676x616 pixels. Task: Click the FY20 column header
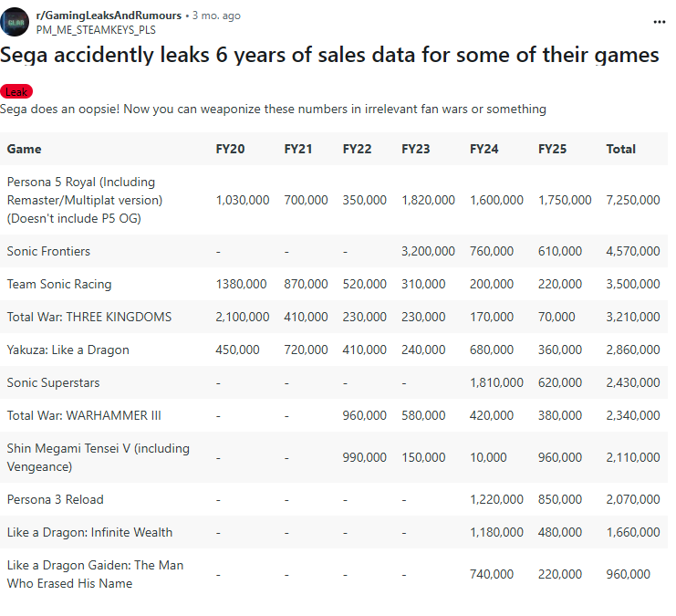coord(230,149)
